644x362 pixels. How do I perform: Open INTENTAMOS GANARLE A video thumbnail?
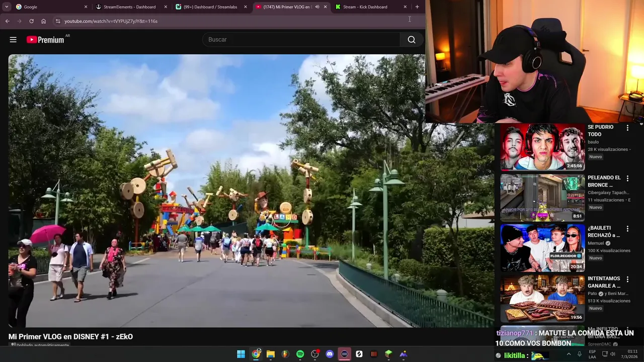coord(542,299)
